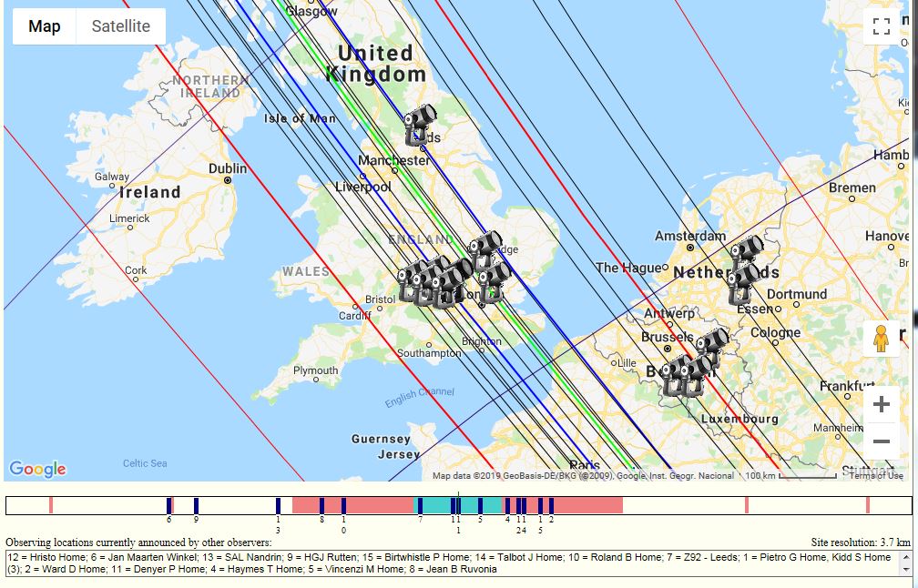Click observer marker 7 on profile bar
The image size is (918, 588).
(420, 505)
